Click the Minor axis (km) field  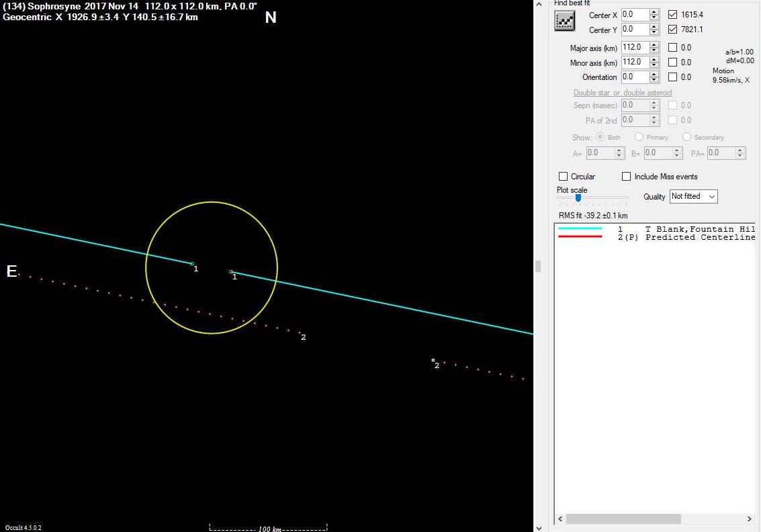pos(635,62)
